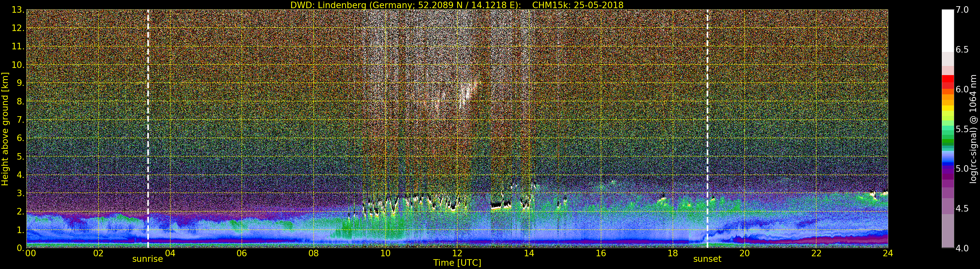Screen dimensions: 980x269
Task: Click the 'Time [UTC]' axis label
Action: coord(457,263)
